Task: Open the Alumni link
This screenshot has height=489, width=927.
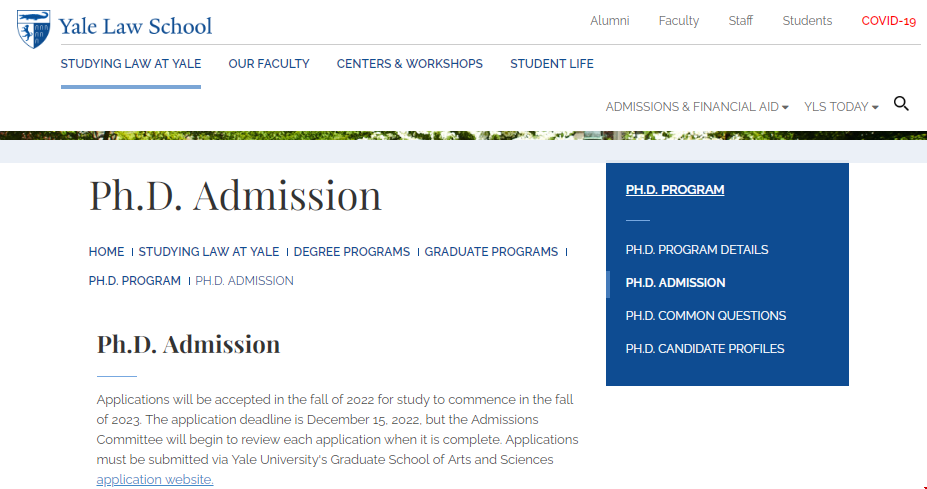Action: [x=610, y=21]
